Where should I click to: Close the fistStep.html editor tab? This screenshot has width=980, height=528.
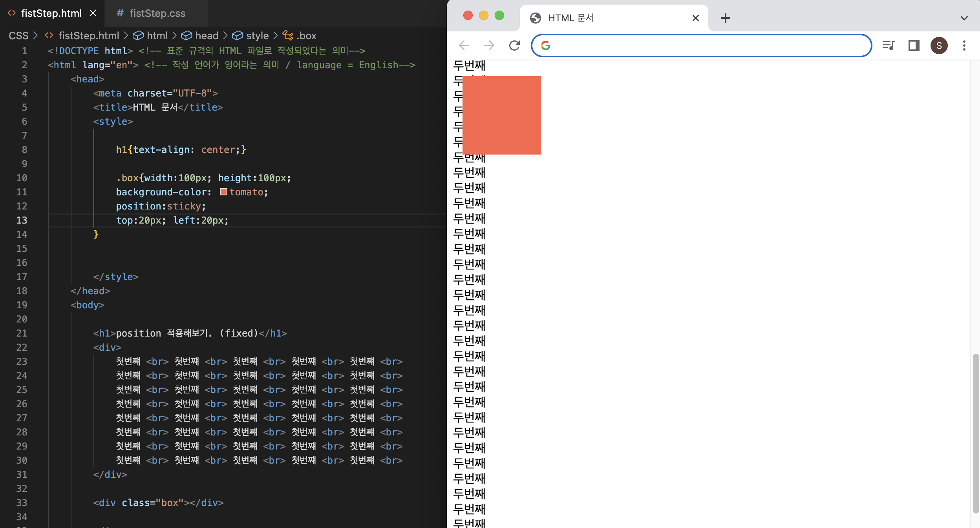pos(93,13)
